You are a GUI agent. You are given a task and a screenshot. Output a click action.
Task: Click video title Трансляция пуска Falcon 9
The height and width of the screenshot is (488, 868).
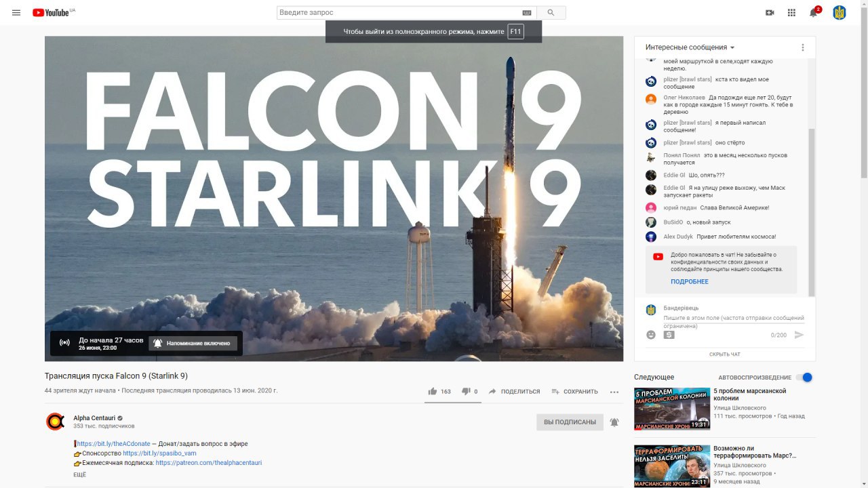click(116, 375)
